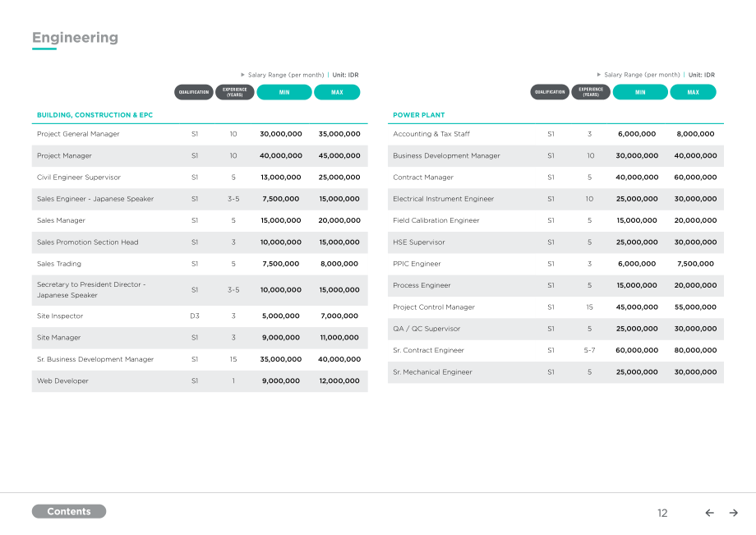Click the Sr. Contract Engineer row
756x535 pixels.
[555, 350]
